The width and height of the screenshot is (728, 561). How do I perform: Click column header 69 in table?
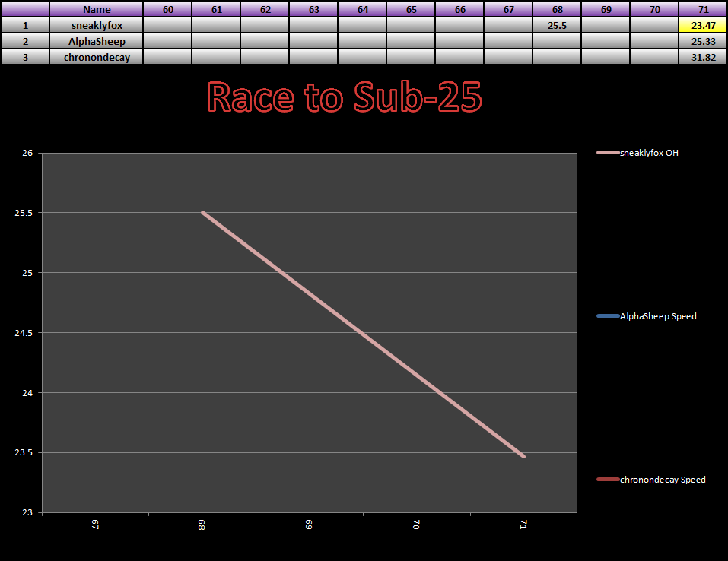[x=606, y=9]
